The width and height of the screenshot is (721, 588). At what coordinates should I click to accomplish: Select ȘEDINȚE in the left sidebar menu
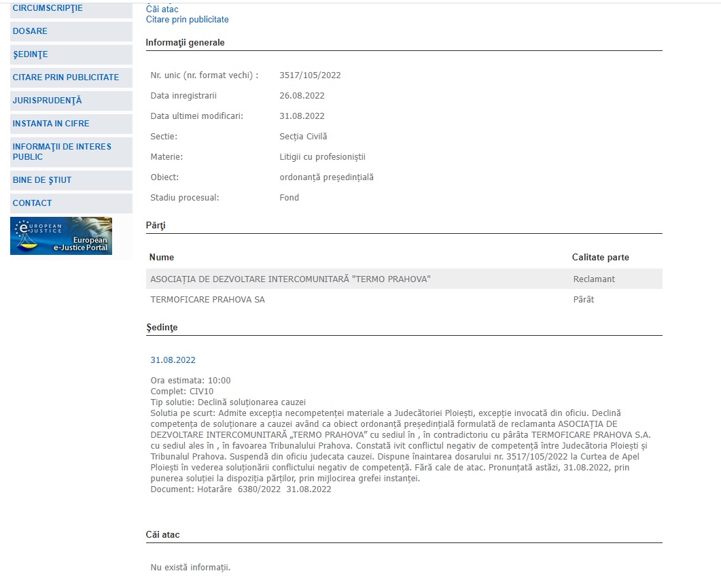click(x=30, y=54)
